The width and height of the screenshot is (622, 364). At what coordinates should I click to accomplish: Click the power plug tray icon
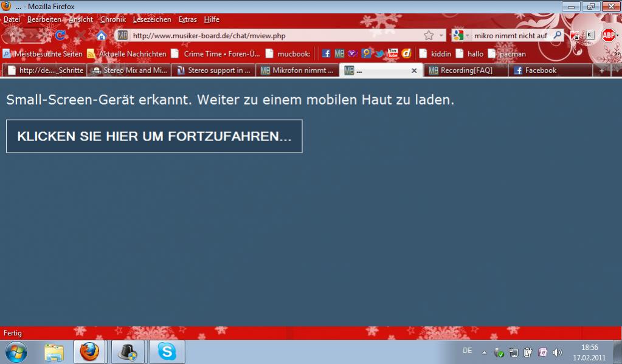click(528, 352)
